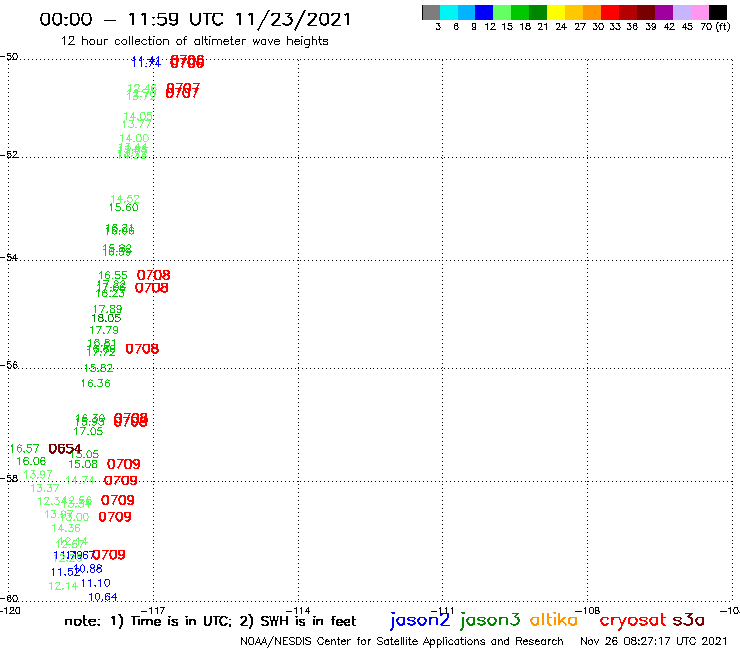Pick the lavender swatch in the color scale
This screenshot has width=740, height=650.
681,12
